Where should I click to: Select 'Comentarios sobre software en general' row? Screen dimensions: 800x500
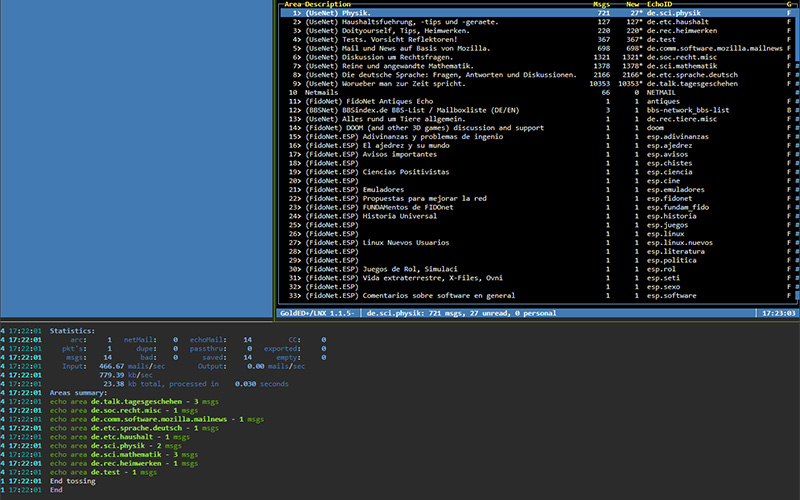click(x=538, y=295)
